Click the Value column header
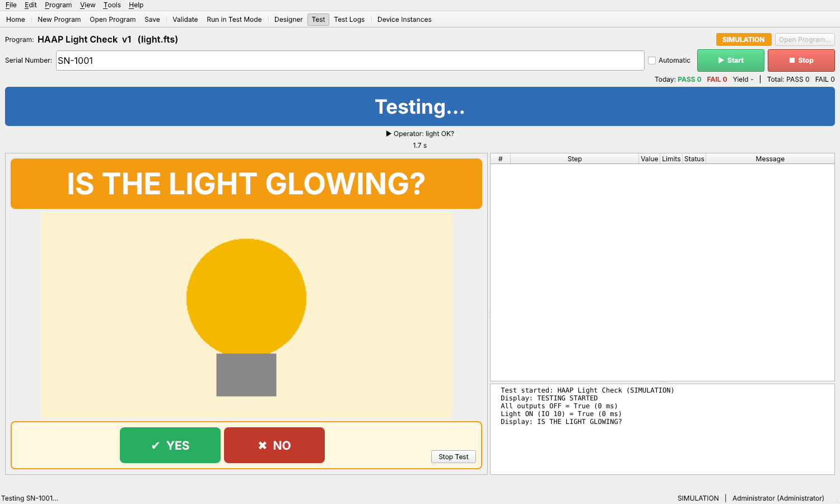Screen dimensions: 840x504 click(650, 159)
